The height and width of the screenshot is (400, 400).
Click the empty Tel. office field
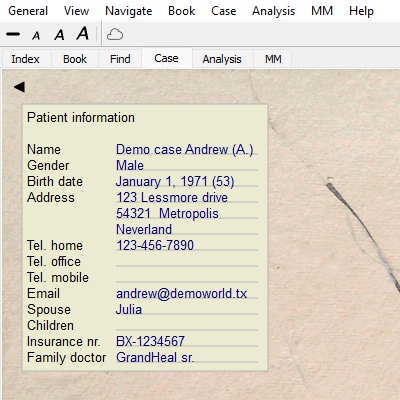[187, 261]
